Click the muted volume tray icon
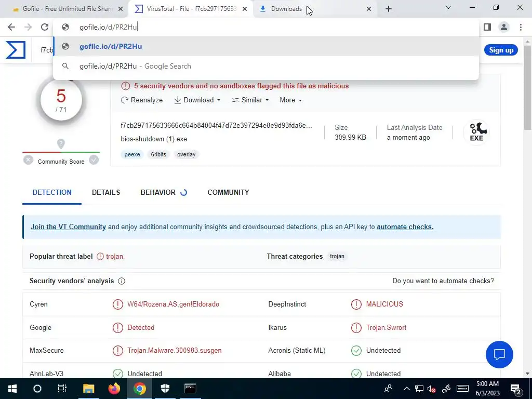Screen dimensions: 532x399 tap(431, 389)
